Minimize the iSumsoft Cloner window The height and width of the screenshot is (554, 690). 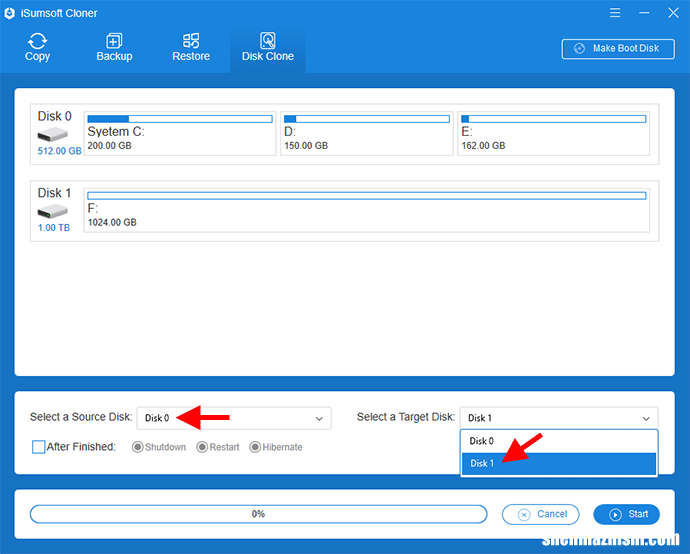click(x=644, y=13)
